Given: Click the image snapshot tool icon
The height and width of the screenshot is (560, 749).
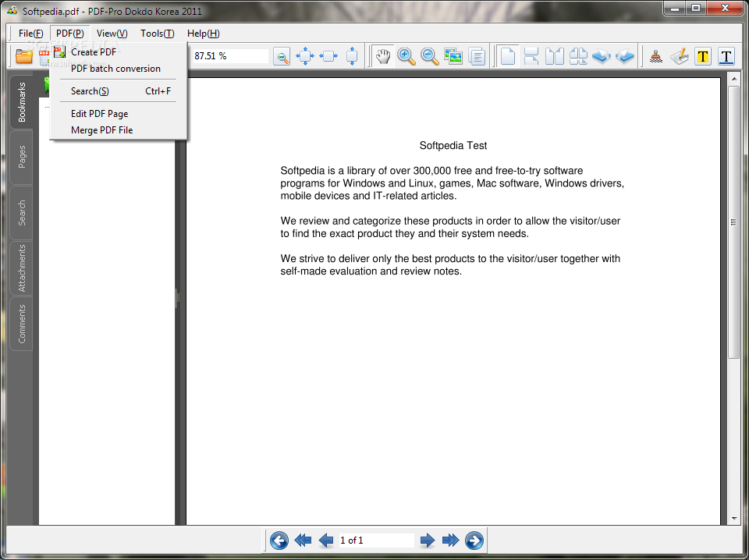Looking at the screenshot, I should pyautogui.click(x=453, y=56).
